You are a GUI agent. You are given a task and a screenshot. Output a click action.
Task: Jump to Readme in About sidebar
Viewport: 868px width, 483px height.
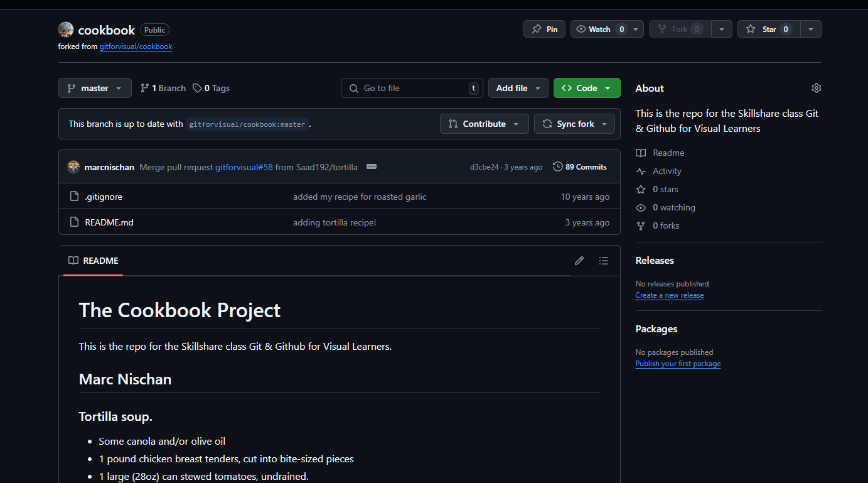(660, 153)
